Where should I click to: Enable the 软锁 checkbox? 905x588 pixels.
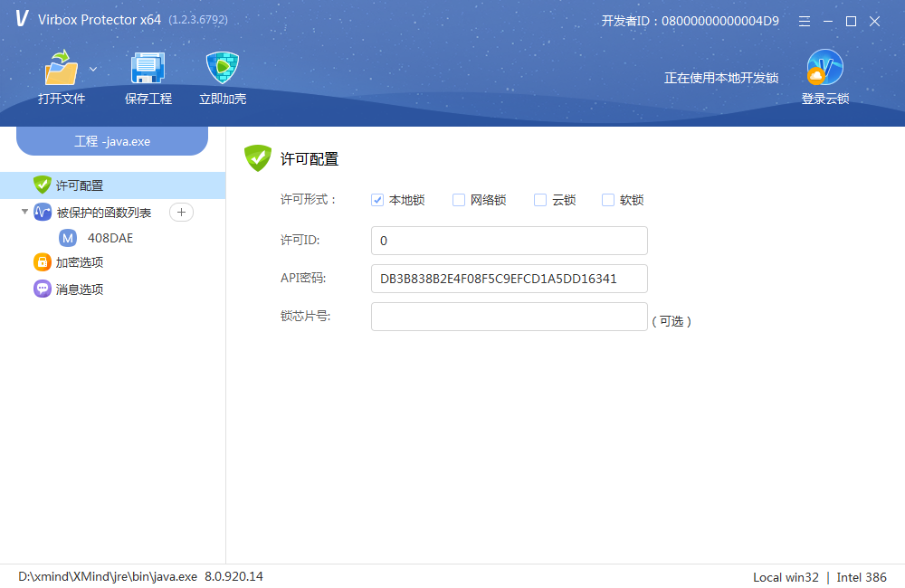608,200
